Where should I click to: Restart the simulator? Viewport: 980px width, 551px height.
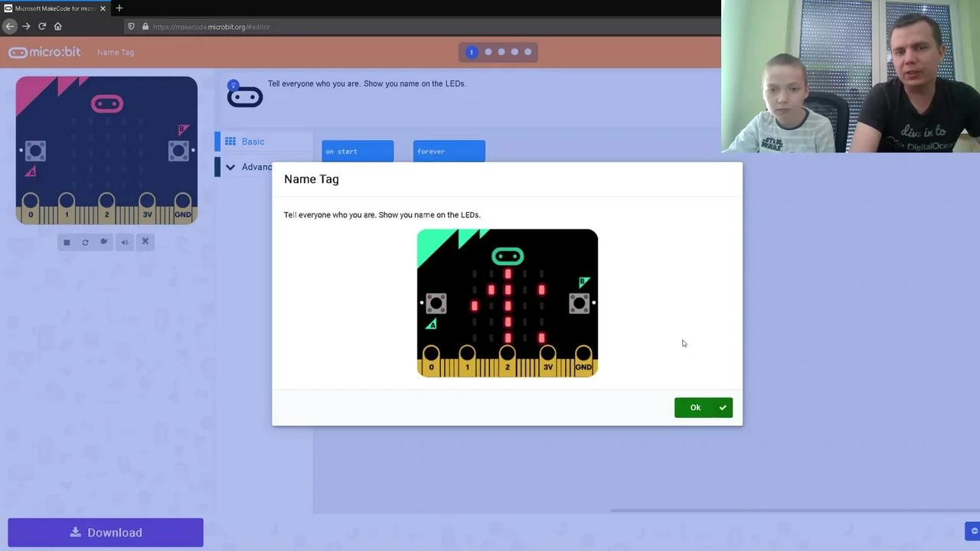point(85,243)
